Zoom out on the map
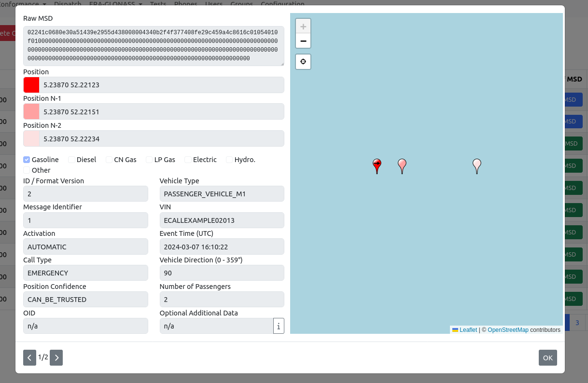The width and height of the screenshot is (588, 383). point(303,41)
